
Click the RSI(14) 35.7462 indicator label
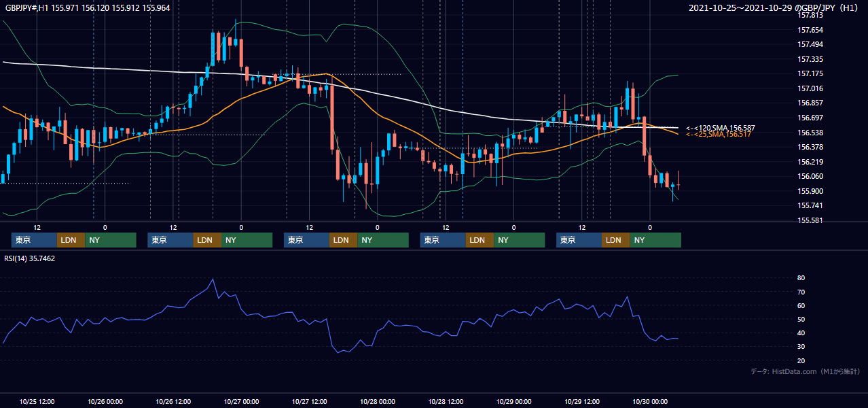click(x=30, y=258)
